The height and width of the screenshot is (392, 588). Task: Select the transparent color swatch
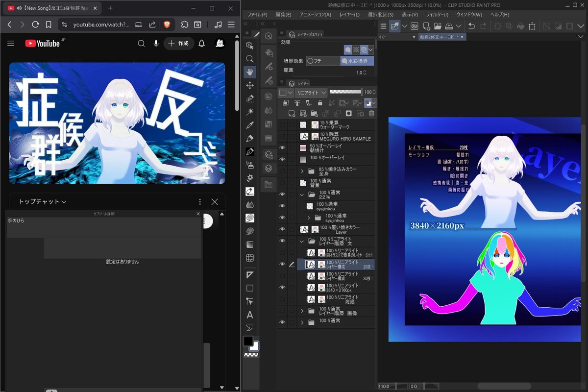click(251, 355)
